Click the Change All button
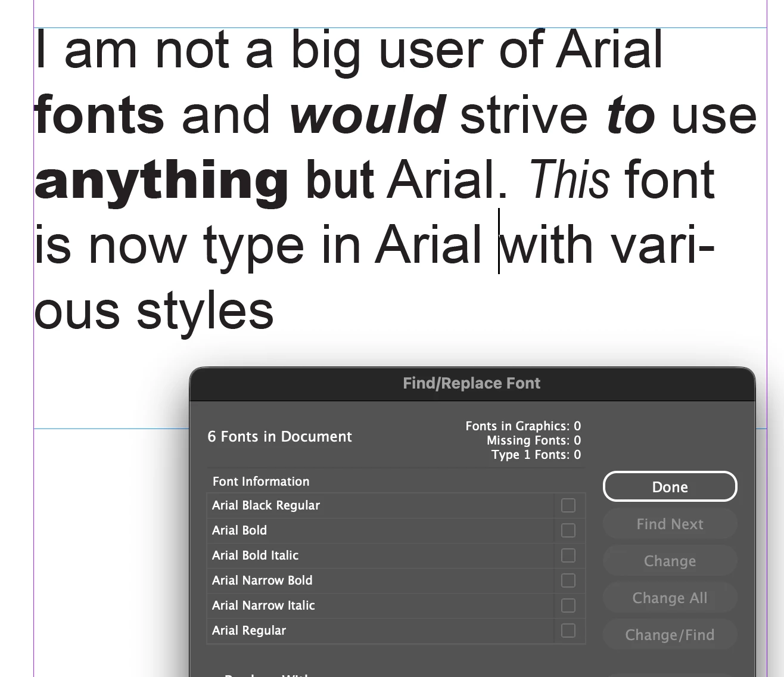The height and width of the screenshot is (677, 784). (x=670, y=598)
